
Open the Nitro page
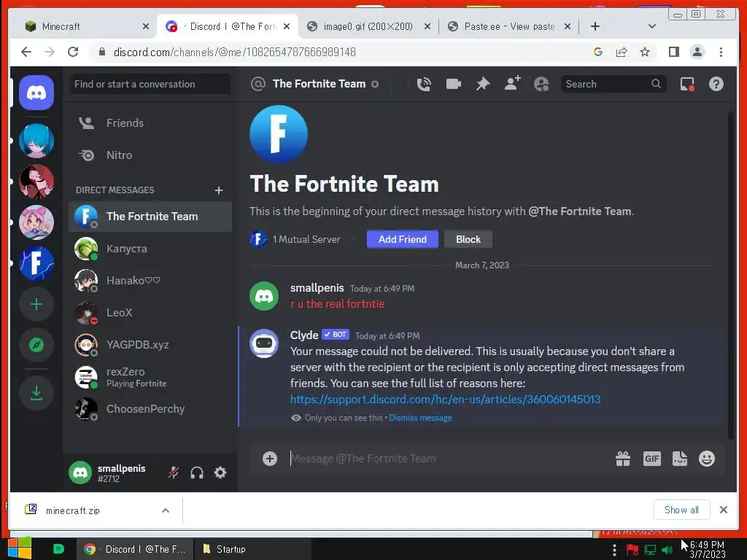point(150,155)
